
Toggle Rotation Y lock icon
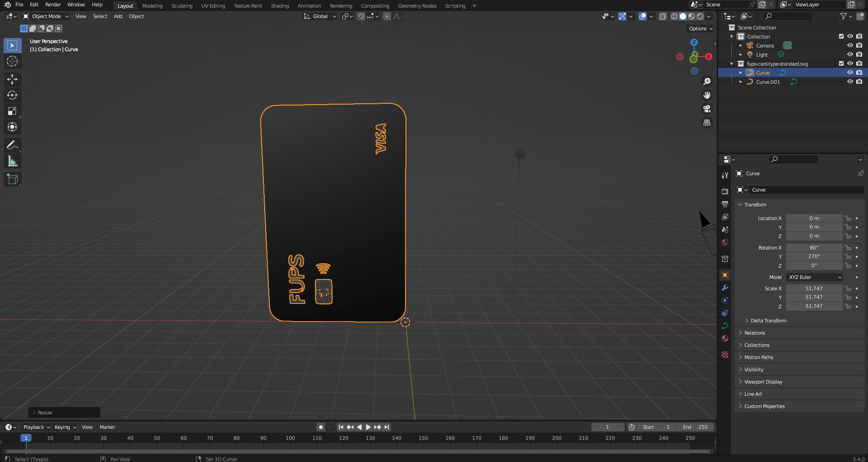pyautogui.click(x=848, y=256)
